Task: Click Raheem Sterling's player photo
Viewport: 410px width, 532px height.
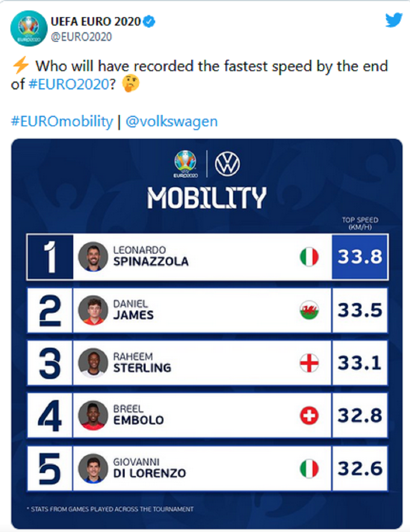Action: [93, 363]
